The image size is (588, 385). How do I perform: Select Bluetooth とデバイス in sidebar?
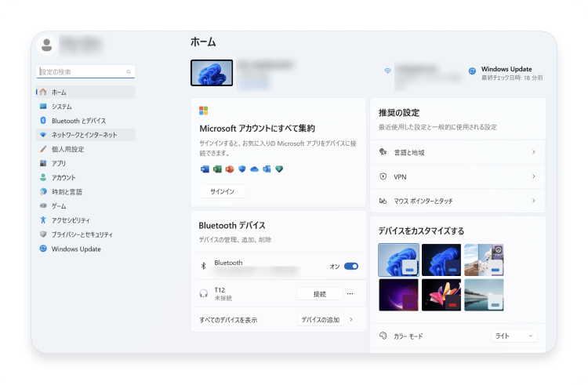tap(85, 121)
